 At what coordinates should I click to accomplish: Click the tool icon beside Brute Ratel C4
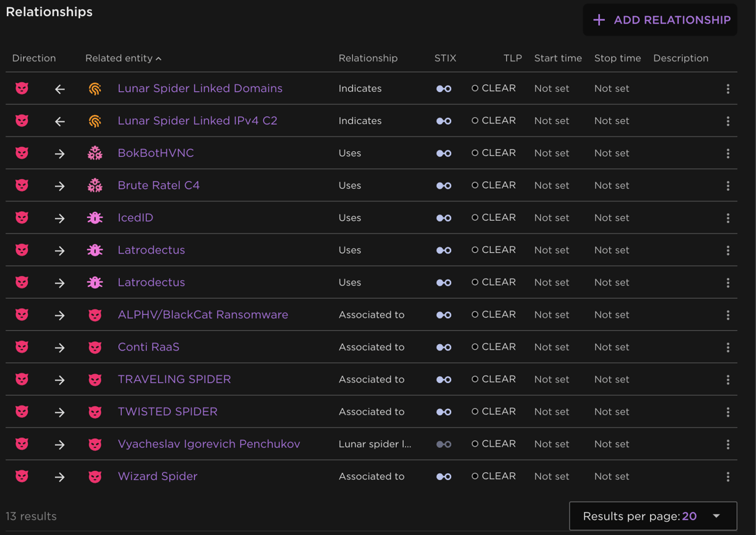coord(95,186)
